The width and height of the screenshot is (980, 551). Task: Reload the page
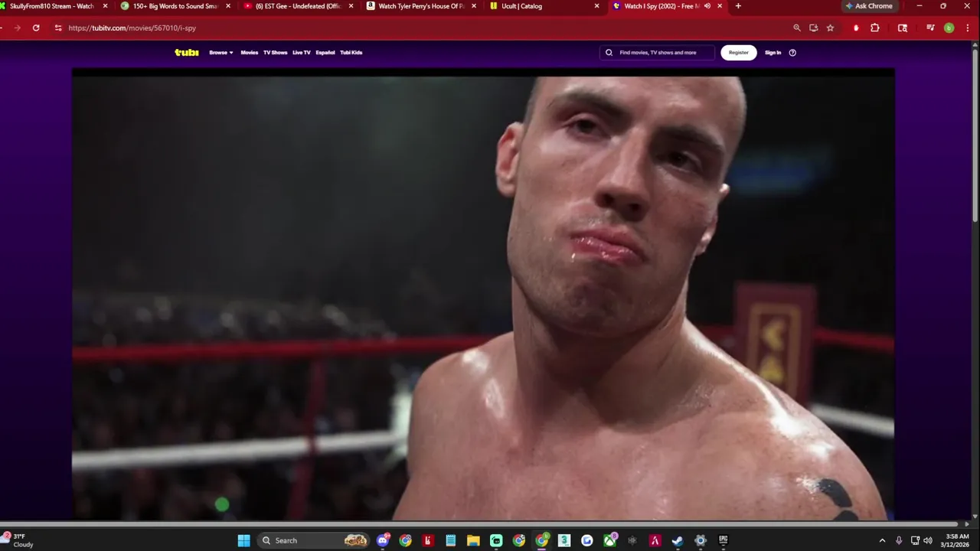click(36, 28)
